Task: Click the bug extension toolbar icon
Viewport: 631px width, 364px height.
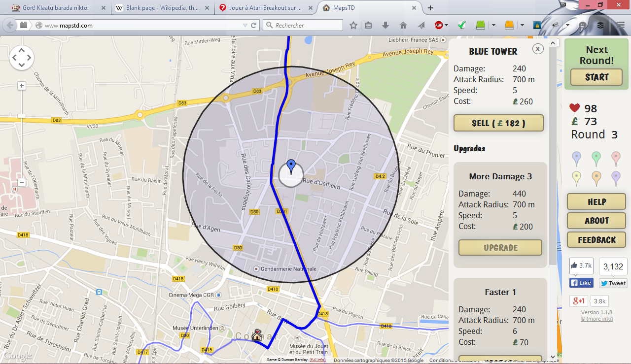Action: coord(555,25)
